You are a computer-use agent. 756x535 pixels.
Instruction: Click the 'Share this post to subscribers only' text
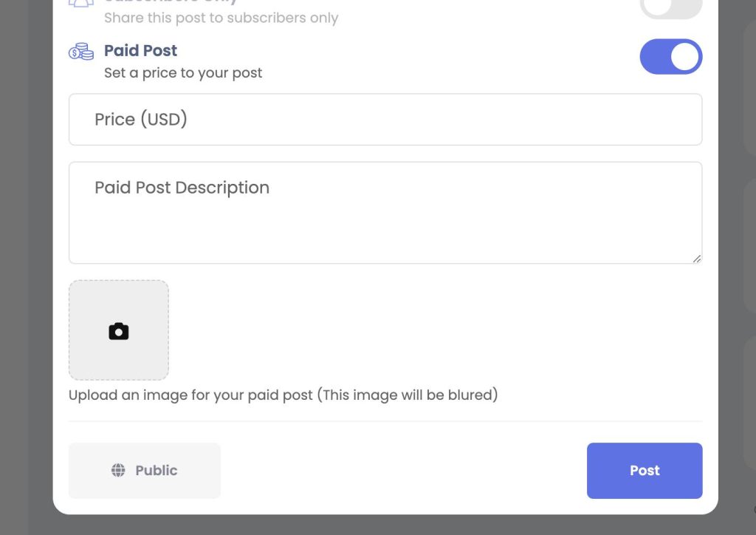click(221, 18)
